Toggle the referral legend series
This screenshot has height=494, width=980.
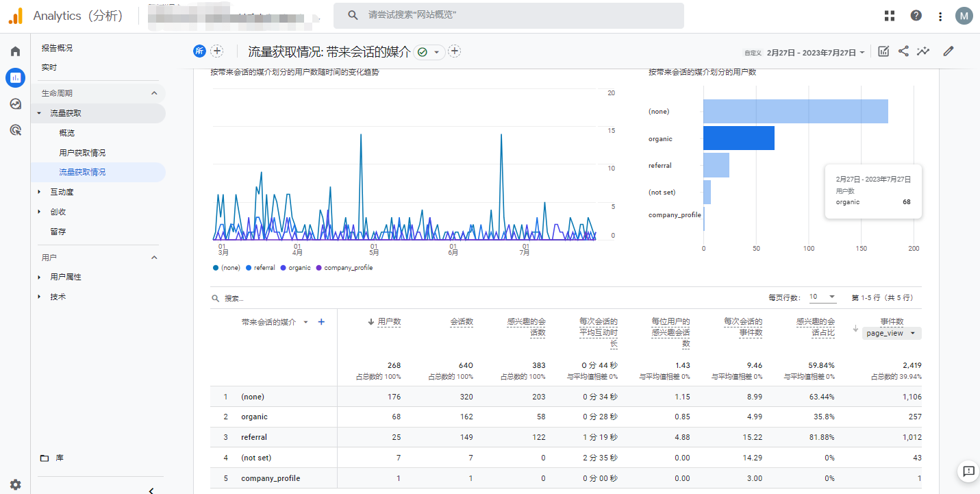(x=260, y=268)
